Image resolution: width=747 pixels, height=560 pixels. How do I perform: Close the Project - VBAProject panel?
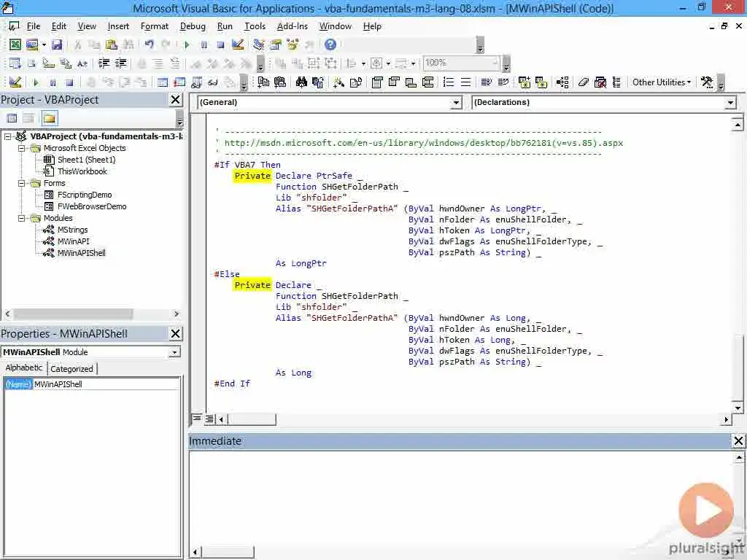click(x=175, y=99)
